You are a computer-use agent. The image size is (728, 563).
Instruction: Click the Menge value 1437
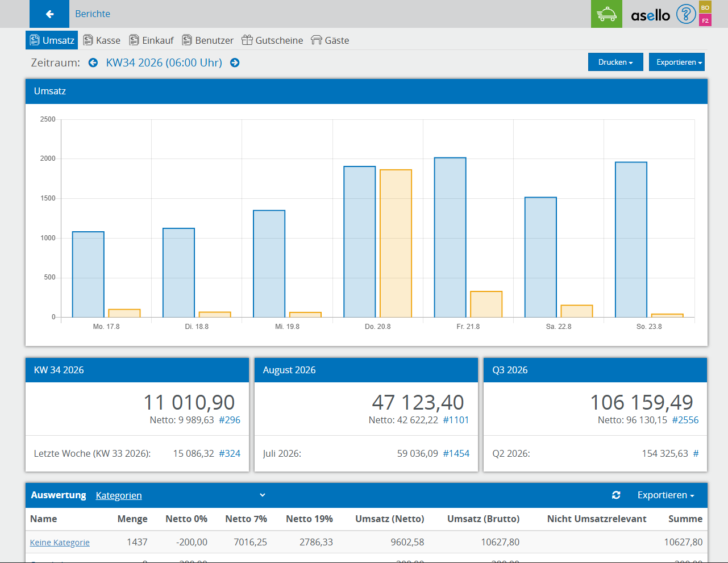point(137,542)
